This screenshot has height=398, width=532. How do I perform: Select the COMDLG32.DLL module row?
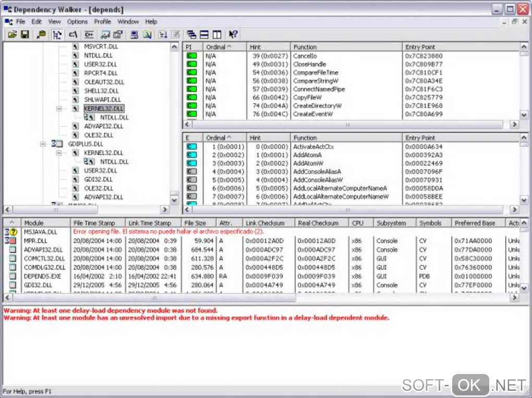pos(261,267)
